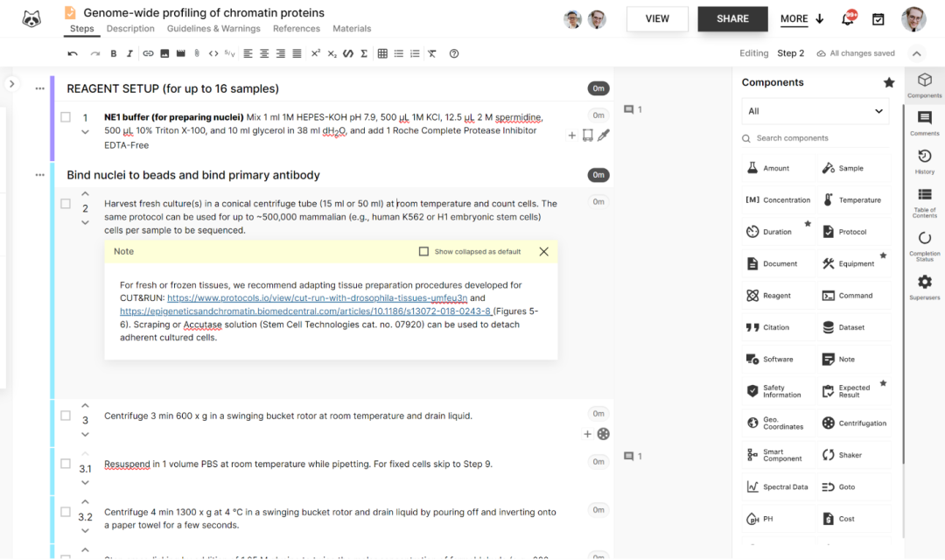The image size is (945, 560).
Task: Apply superscript formatting
Action: 316,53
